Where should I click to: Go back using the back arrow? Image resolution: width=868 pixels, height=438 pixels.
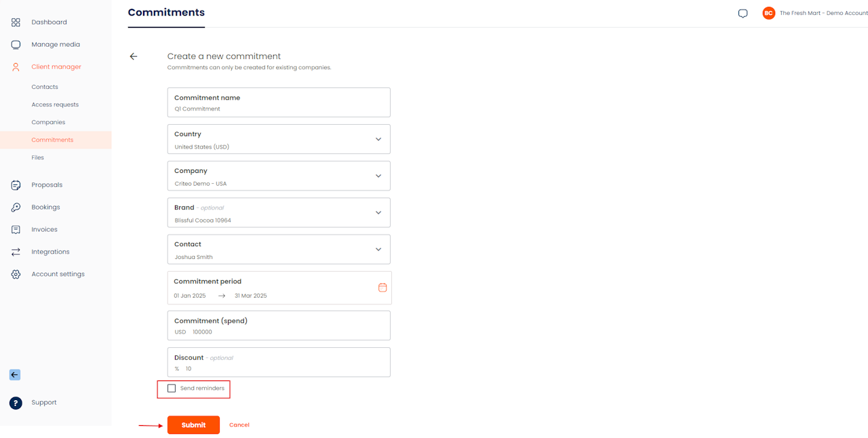tap(134, 56)
